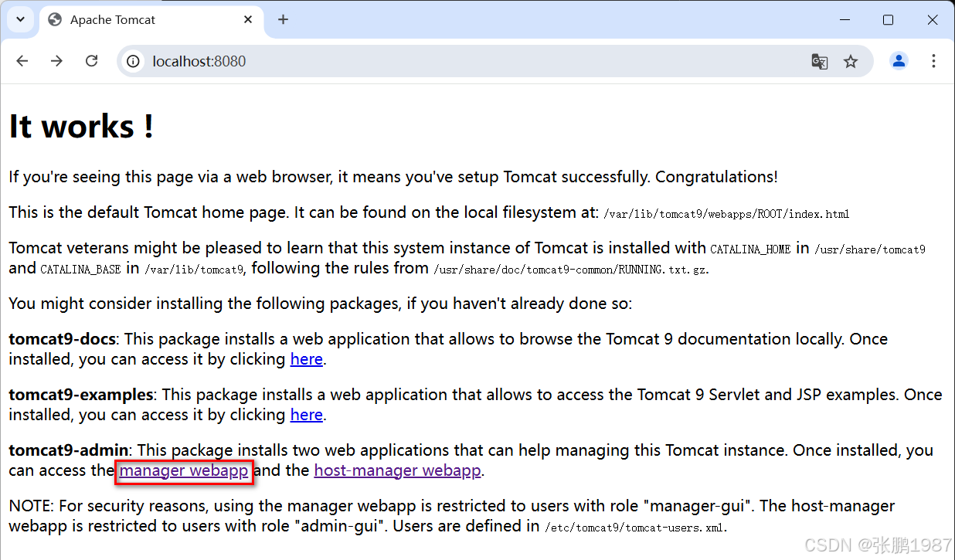This screenshot has width=955, height=560.
Task: Bookmark this page with the star
Action: (851, 62)
